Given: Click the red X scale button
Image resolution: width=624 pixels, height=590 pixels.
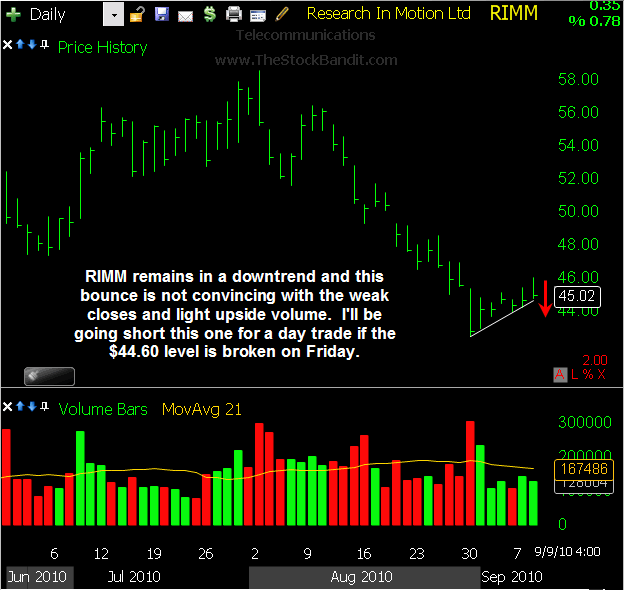Looking at the screenshot, I should point(601,375).
